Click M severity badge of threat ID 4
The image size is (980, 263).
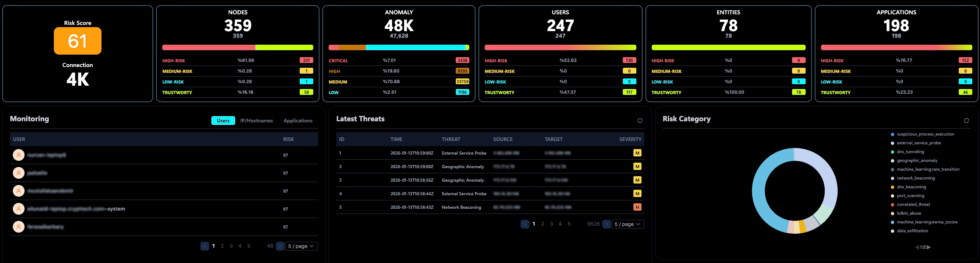(x=637, y=194)
